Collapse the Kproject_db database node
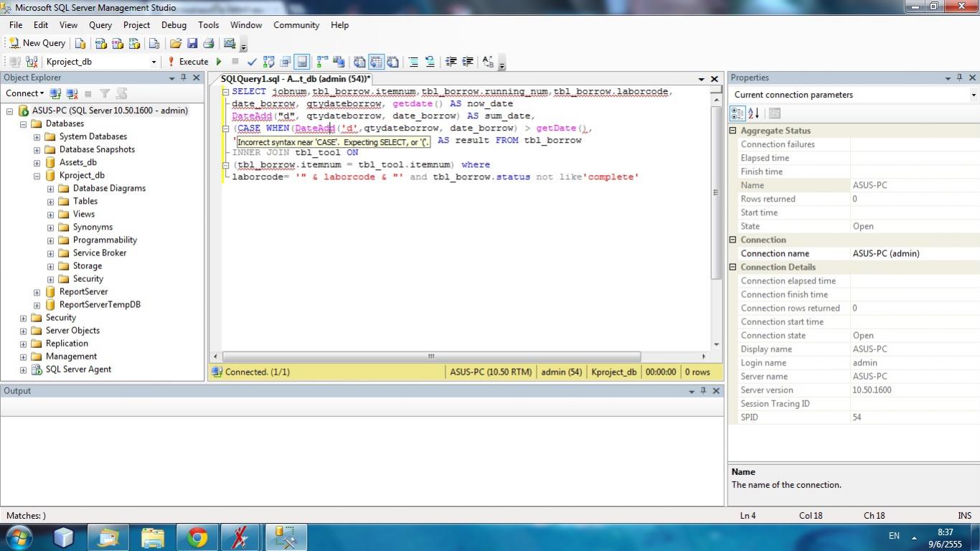980x551 pixels. (37, 176)
